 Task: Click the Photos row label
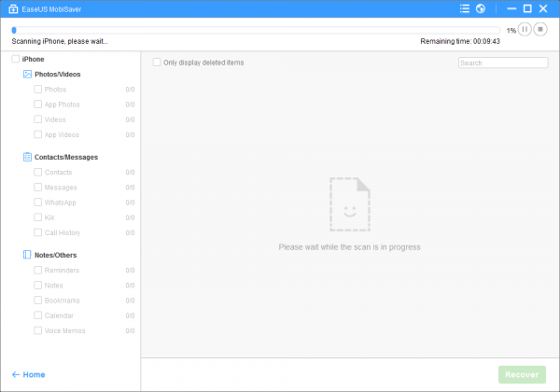point(55,90)
